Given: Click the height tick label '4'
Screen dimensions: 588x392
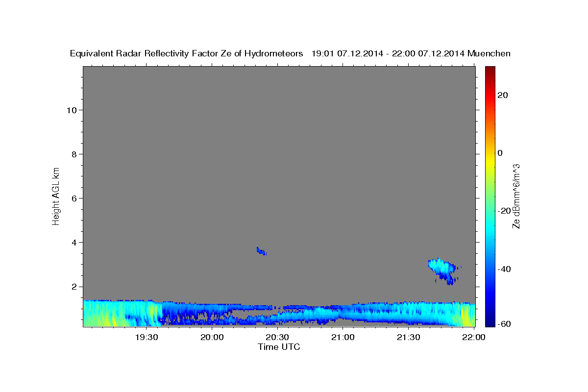Looking at the screenshot, I should pos(74,242).
